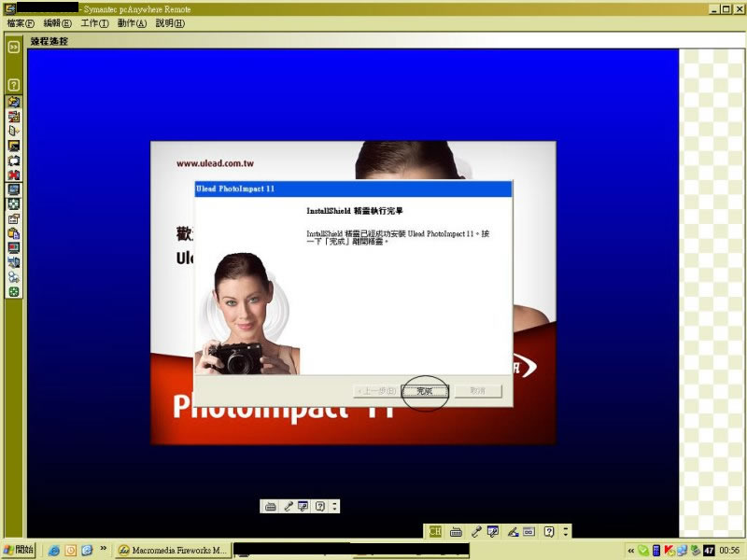Click the help icon on the CH language bar

pyautogui.click(x=549, y=531)
